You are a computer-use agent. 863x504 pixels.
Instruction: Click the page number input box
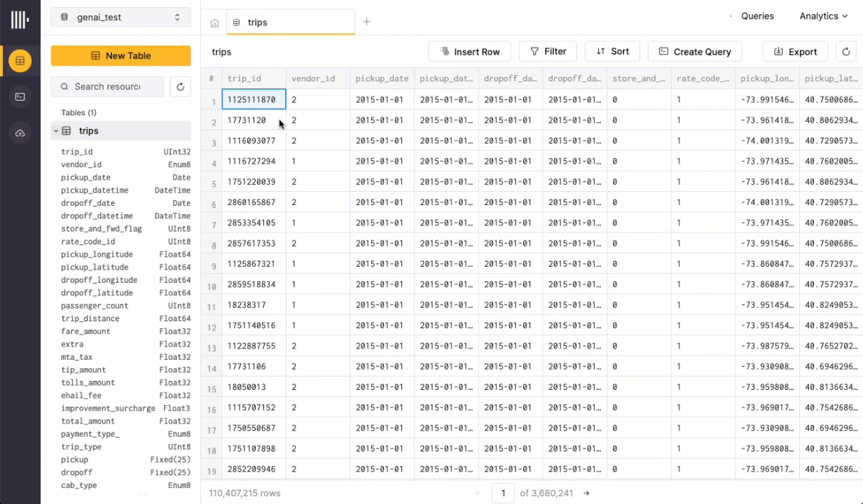click(502, 493)
